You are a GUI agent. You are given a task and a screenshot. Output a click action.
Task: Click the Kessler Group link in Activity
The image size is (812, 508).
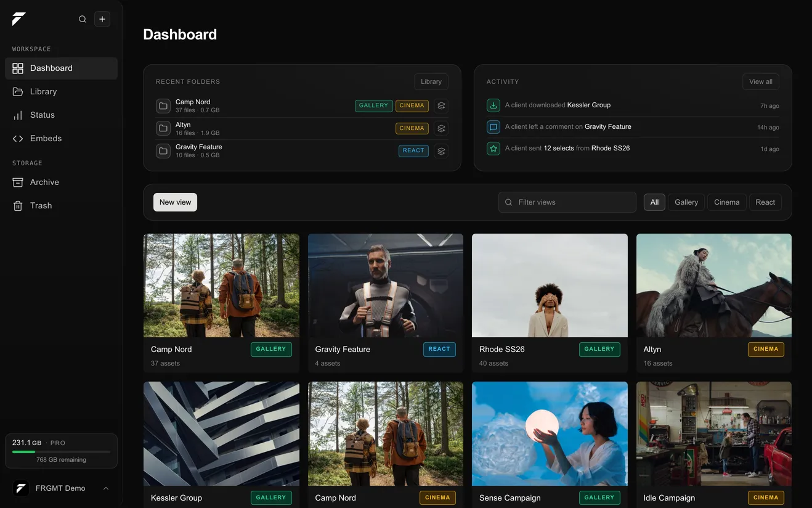pyautogui.click(x=589, y=105)
